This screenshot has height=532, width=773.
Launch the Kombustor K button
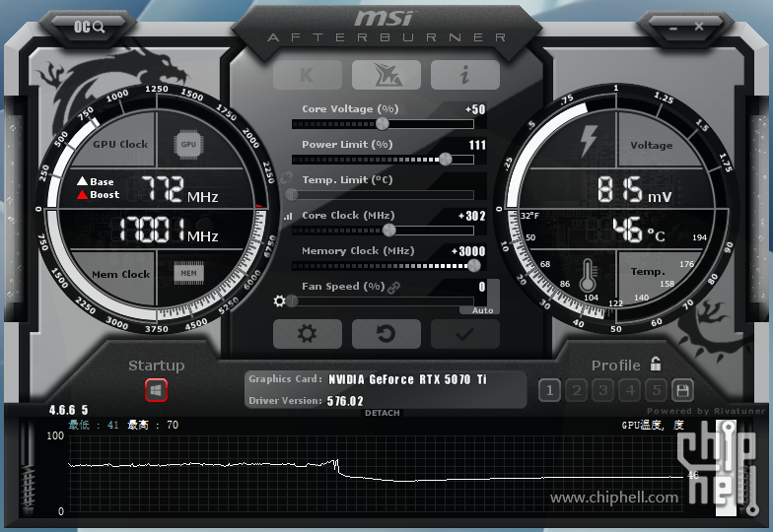tap(308, 75)
